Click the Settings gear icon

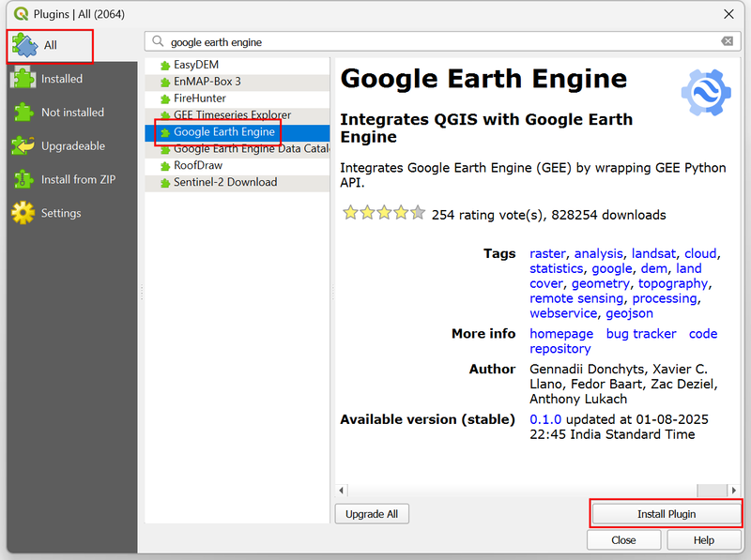[23, 213]
